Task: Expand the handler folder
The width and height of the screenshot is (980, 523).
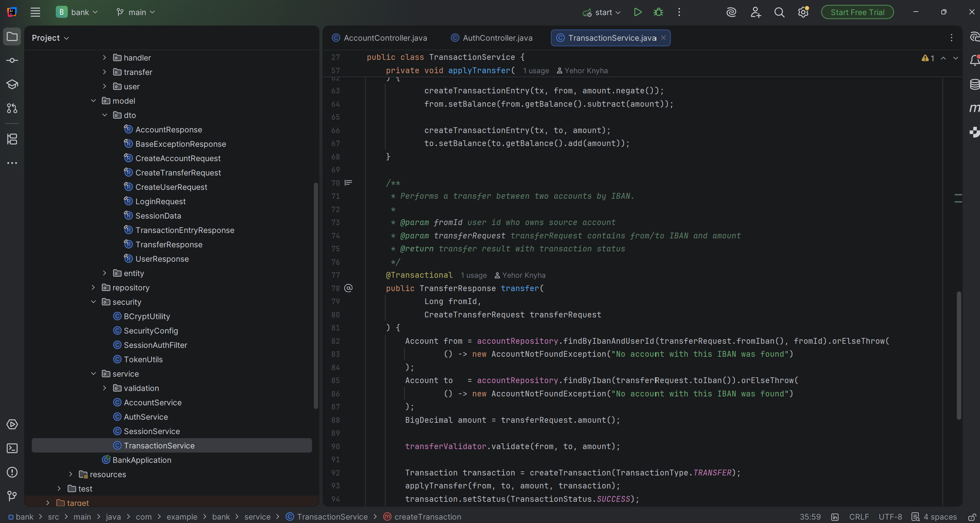Action: point(105,57)
